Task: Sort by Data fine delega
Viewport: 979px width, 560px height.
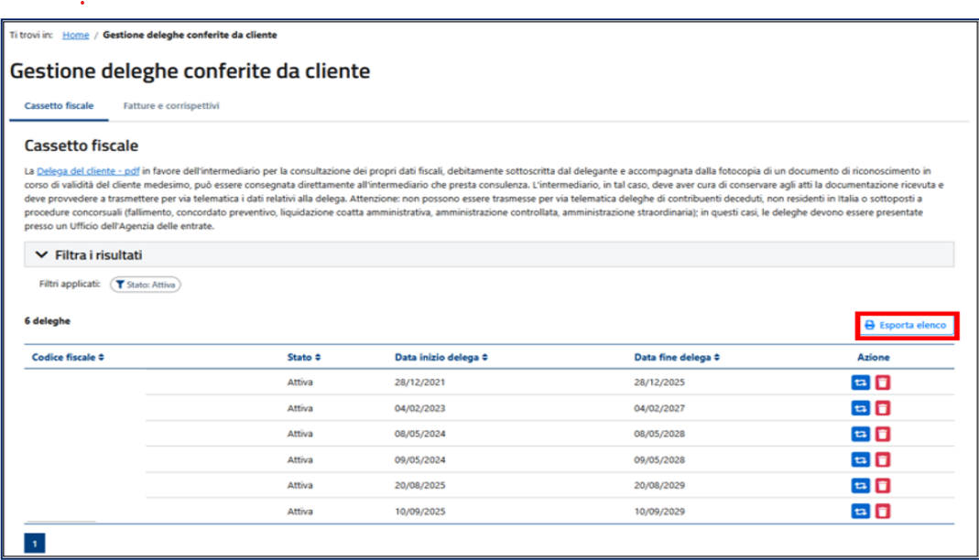Action: click(x=677, y=357)
